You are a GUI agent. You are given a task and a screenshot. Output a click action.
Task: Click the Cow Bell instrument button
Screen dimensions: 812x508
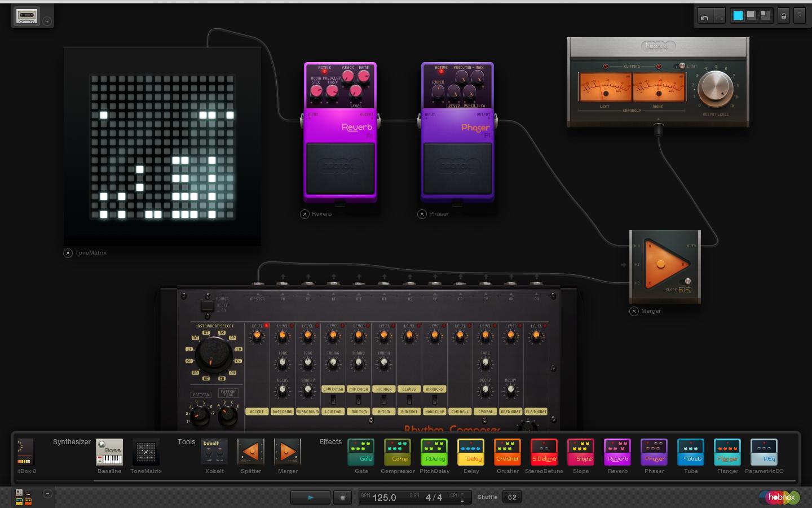pos(460,412)
